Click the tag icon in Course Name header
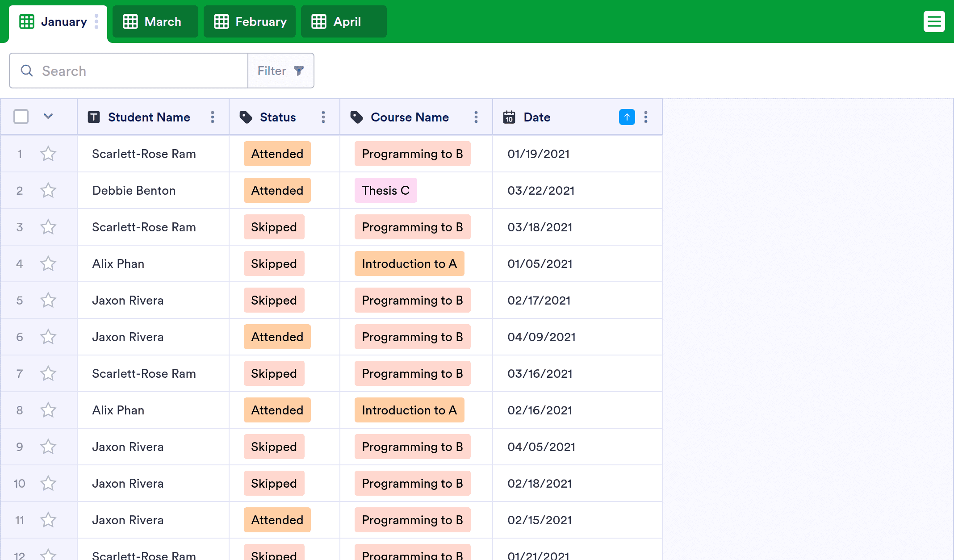This screenshot has height=560, width=954. coord(356,117)
